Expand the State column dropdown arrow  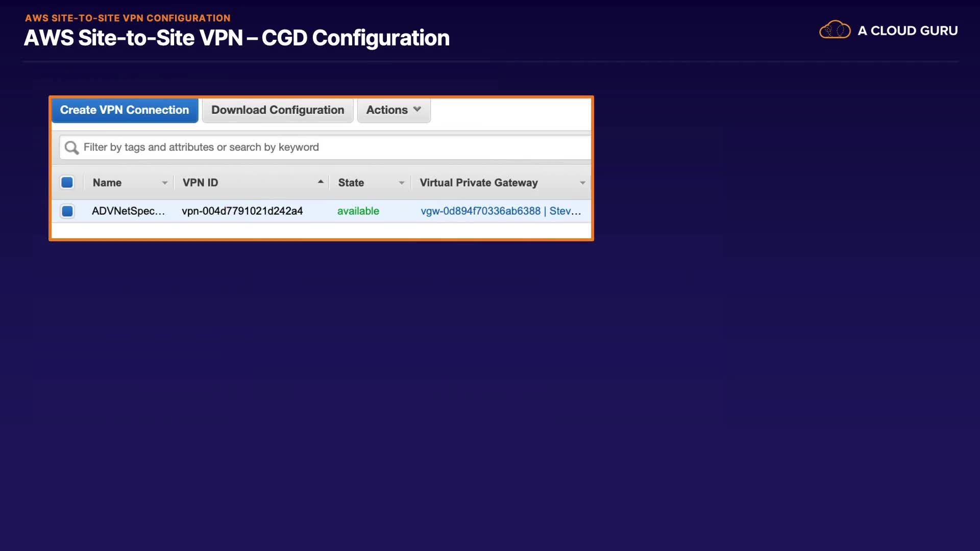401,183
